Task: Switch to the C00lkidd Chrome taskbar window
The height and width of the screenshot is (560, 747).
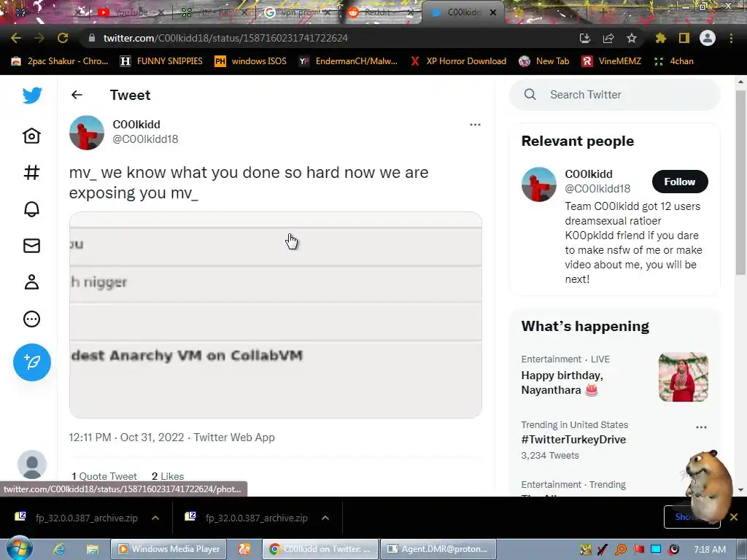Action: (x=320, y=549)
